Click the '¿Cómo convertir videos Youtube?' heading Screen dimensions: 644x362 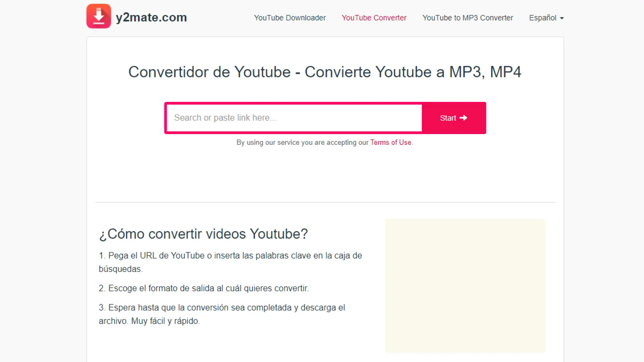(203, 234)
